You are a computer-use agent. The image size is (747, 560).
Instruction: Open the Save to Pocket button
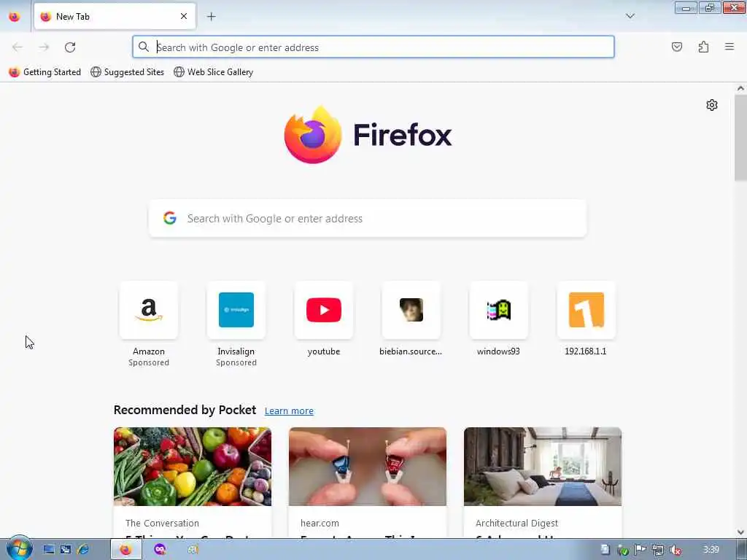(x=676, y=47)
